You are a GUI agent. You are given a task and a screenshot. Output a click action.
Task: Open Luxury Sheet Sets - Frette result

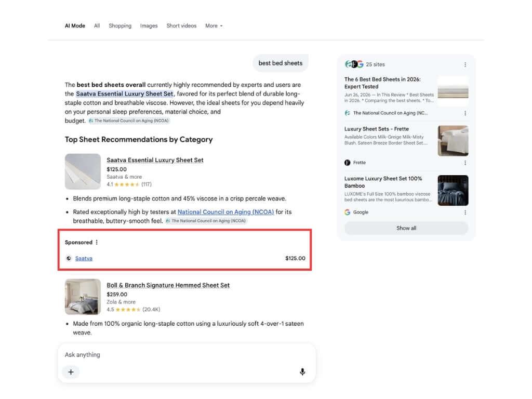point(377,129)
